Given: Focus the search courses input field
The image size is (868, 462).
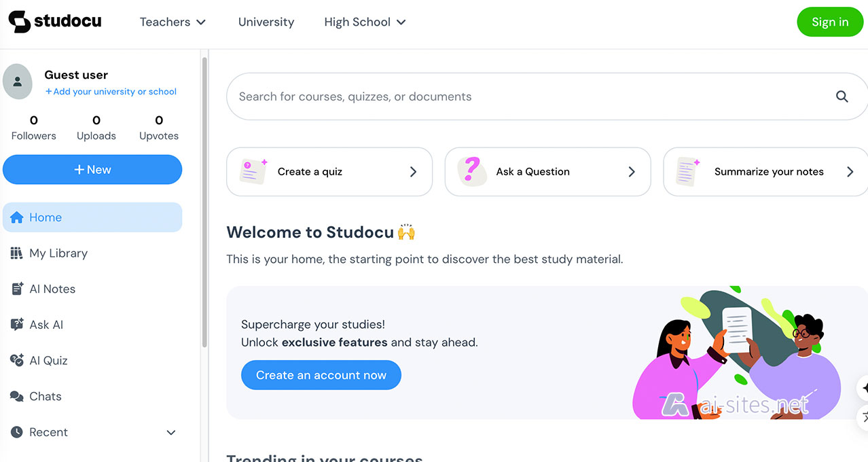Looking at the screenshot, I should point(530,96).
